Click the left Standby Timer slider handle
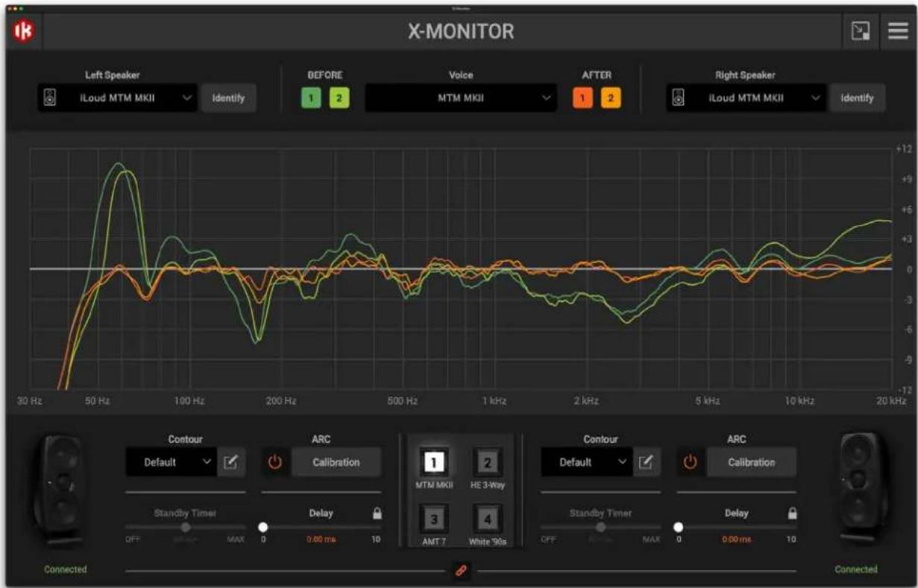 pos(186,527)
